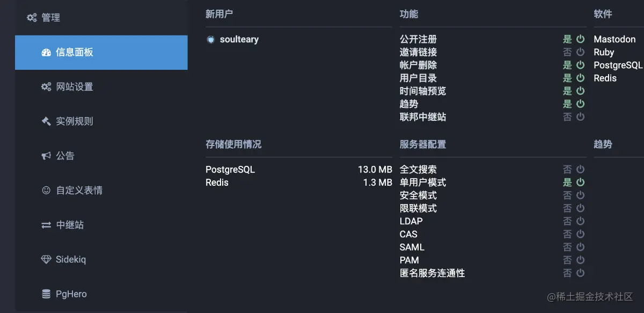Image resolution: width=644 pixels, height=313 pixels.
Task: Open the PgHero database icon
Action: [x=46, y=294]
